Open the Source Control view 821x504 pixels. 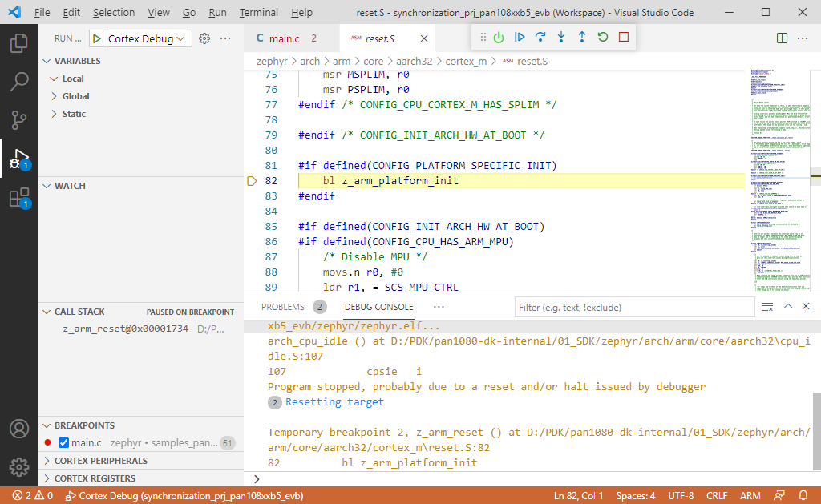click(19, 120)
